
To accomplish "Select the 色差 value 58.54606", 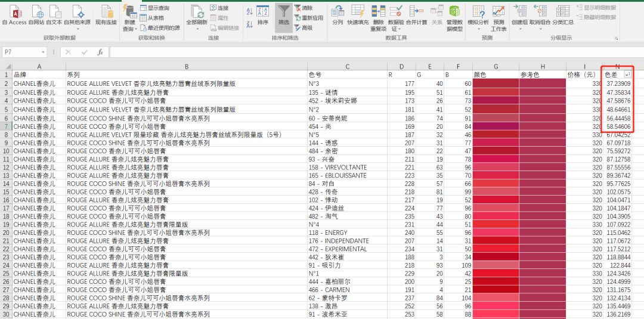I will tap(617, 126).
